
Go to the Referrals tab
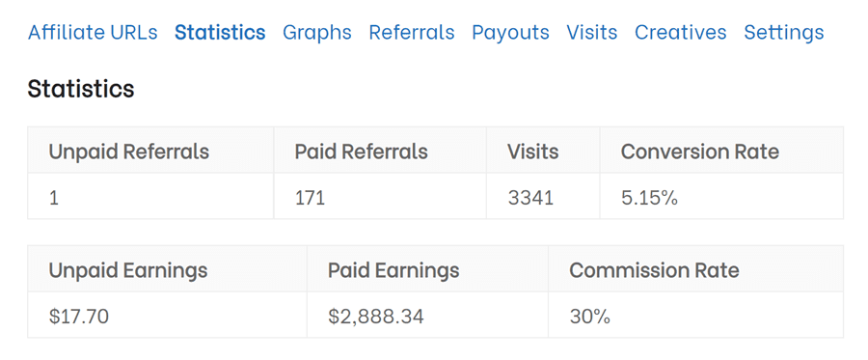(411, 32)
